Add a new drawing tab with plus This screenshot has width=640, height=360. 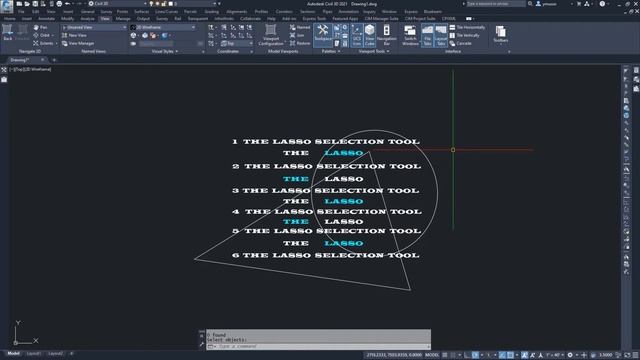tap(54, 60)
